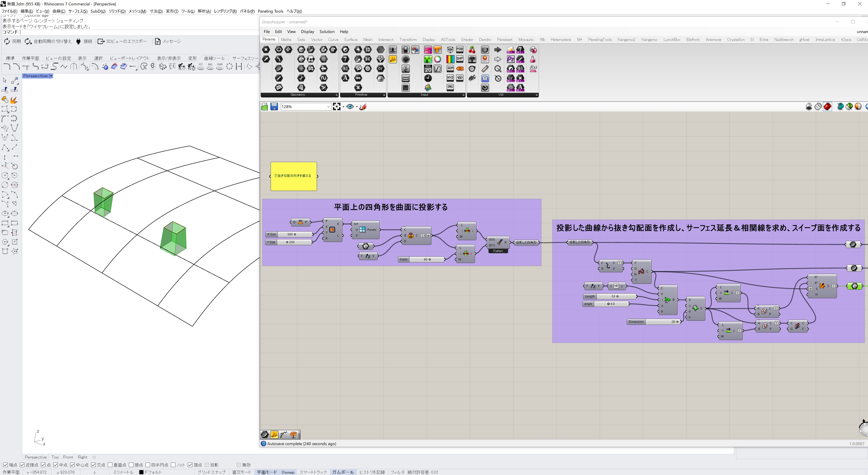Viewport: 868px width, 475px height.
Task: Select the red shaded preview mode icon
Action: pos(827,107)
